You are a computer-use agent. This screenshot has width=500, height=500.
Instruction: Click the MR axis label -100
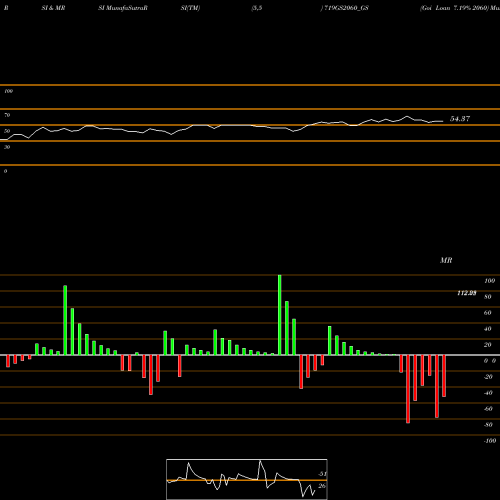pyautogui.click(x=490, y=441)
